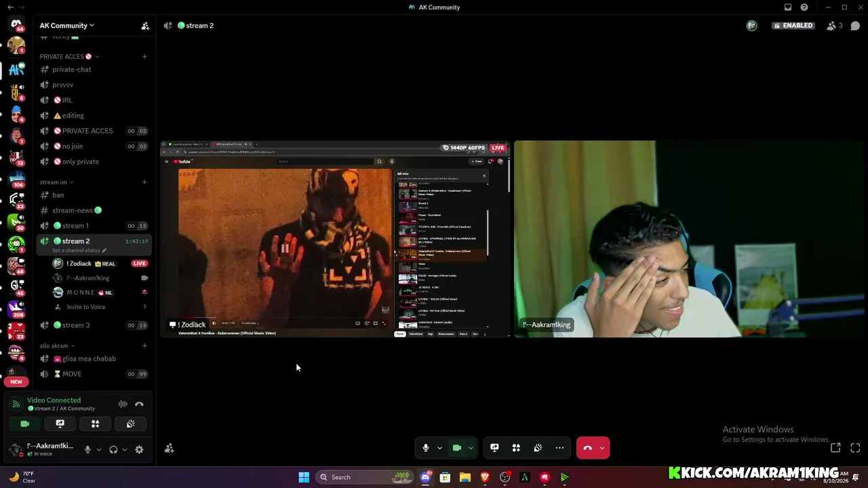The height and width of the screenshot is (488, 868).
Task: Open the Inbox icon in title bar
Action: [788, 7]
